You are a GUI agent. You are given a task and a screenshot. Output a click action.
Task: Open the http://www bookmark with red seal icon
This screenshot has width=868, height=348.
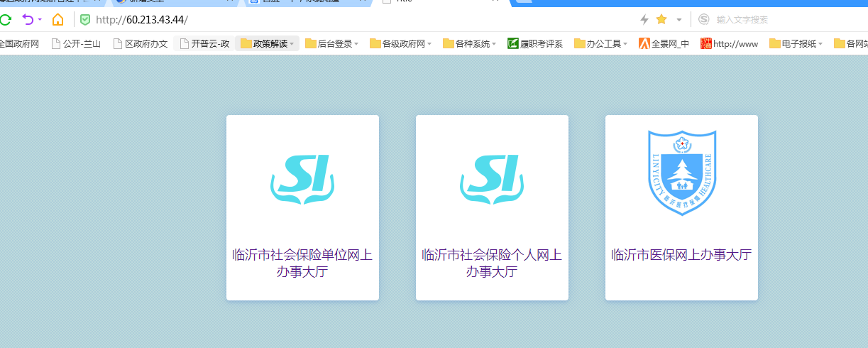730,43
